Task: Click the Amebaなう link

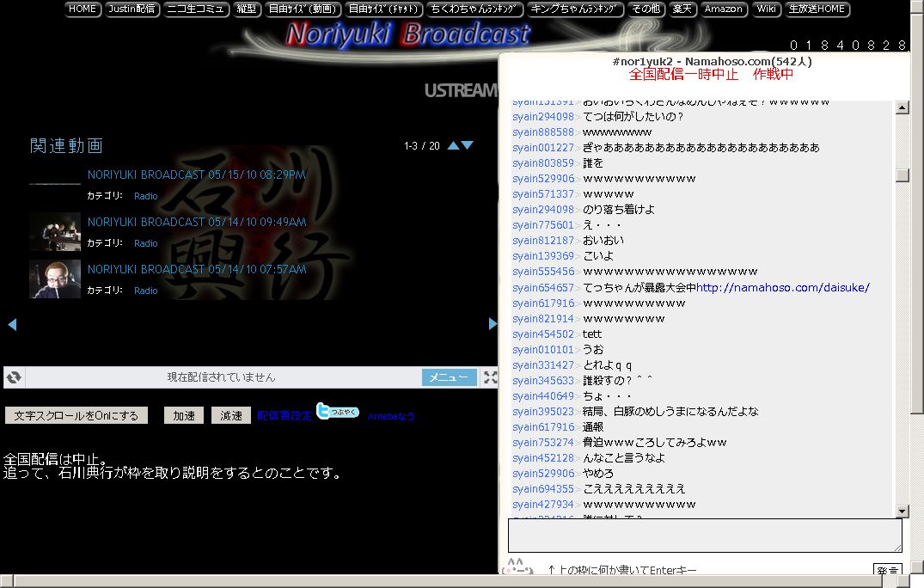Action: pyautogui.click(x=391, y=416)
